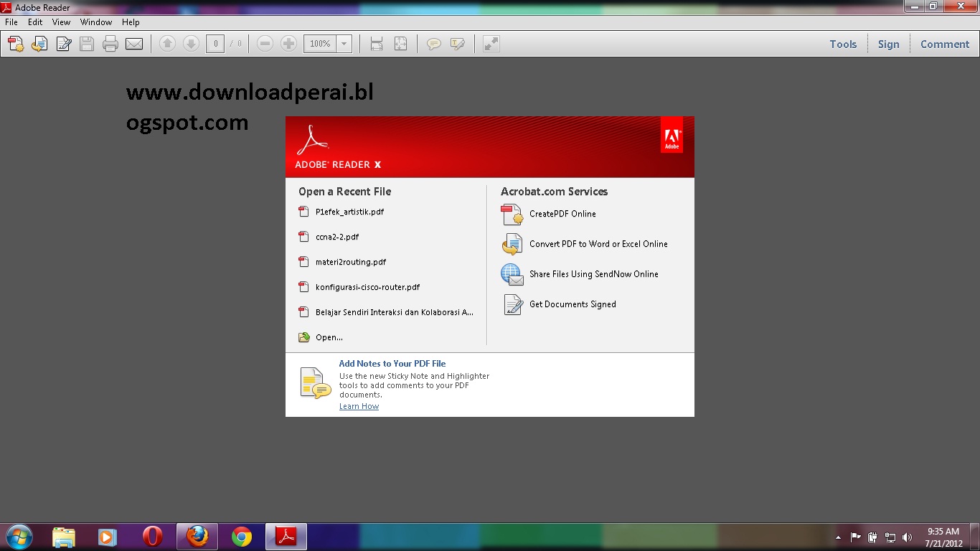Show hidden system tray icons

pyautogui.click(x=838, y=537)
